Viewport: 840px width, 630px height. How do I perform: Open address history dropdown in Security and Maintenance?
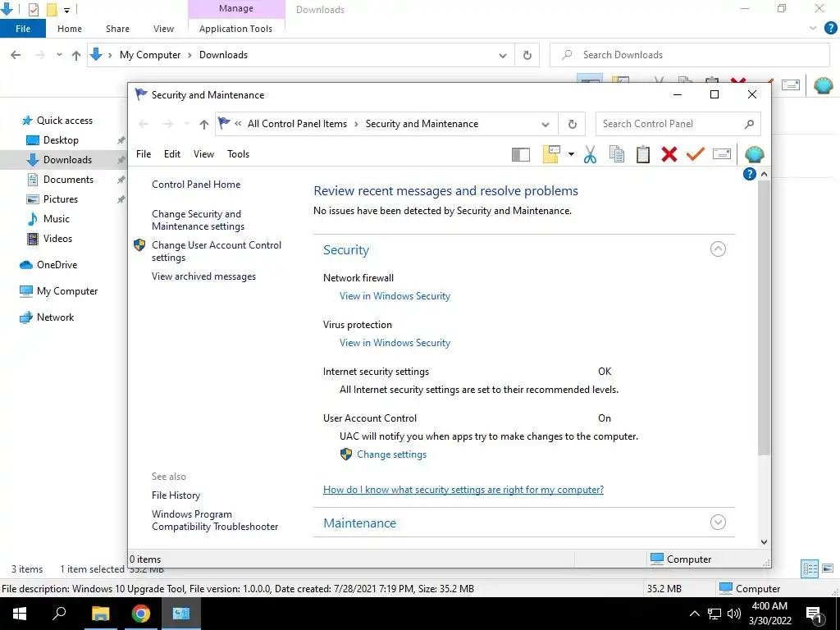(x=546, y=125)
